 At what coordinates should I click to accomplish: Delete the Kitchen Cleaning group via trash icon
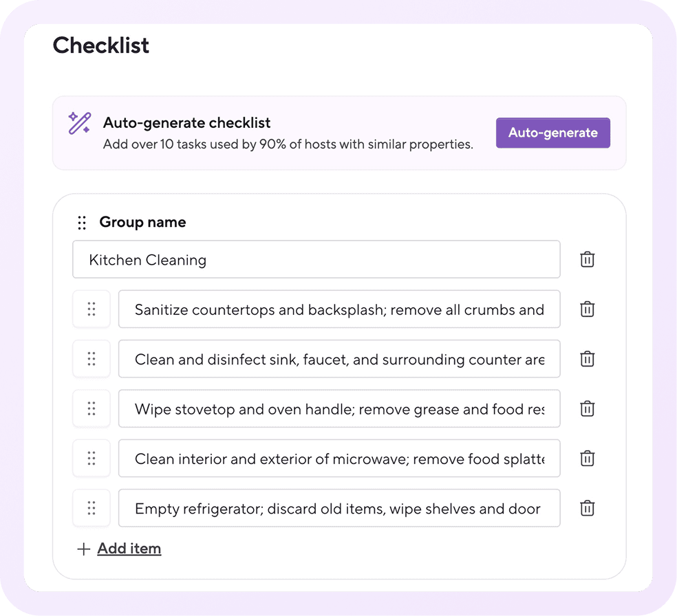pos(587,259)
